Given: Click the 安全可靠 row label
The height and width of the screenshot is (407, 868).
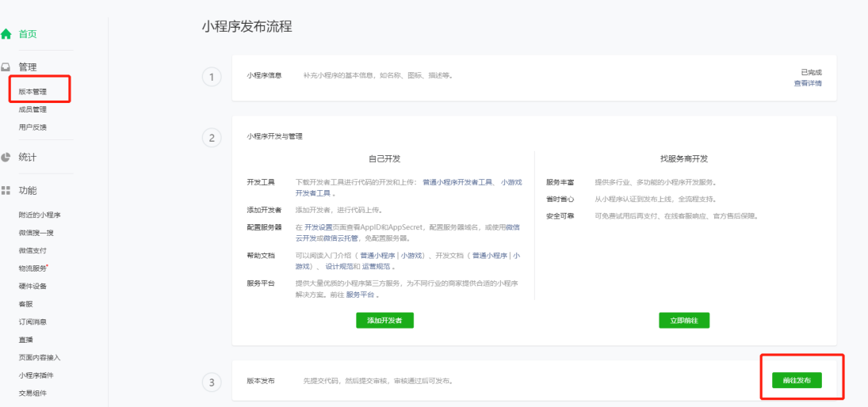Looking at the screenshot, I should tap(560, 215).
